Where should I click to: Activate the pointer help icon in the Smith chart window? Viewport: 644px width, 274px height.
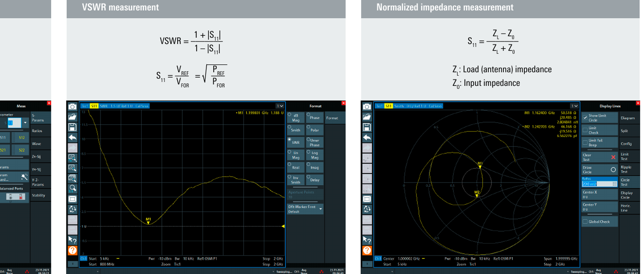(367, 240)
